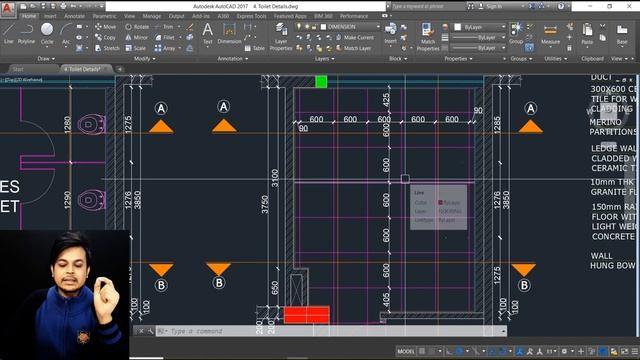Open Help from title bar
The image size is (640, 360).
tap(561, 7)
